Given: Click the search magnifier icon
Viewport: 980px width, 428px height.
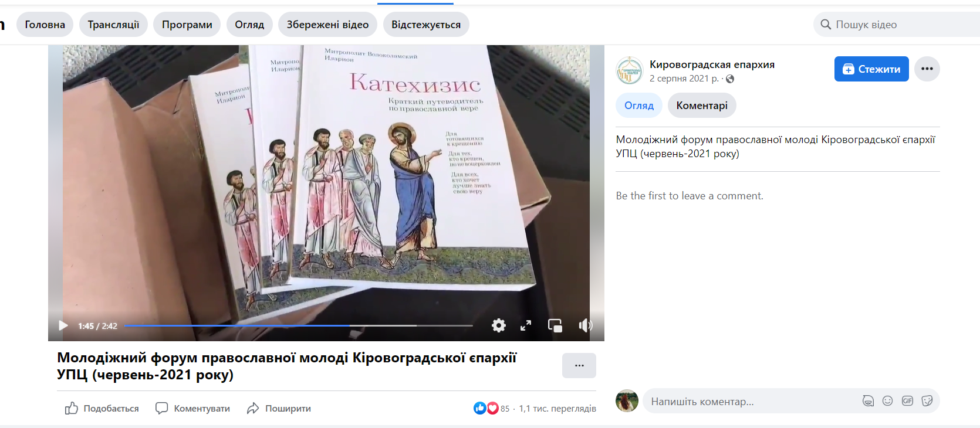Looking at the screenshot, I should click(x=826, y=25).
